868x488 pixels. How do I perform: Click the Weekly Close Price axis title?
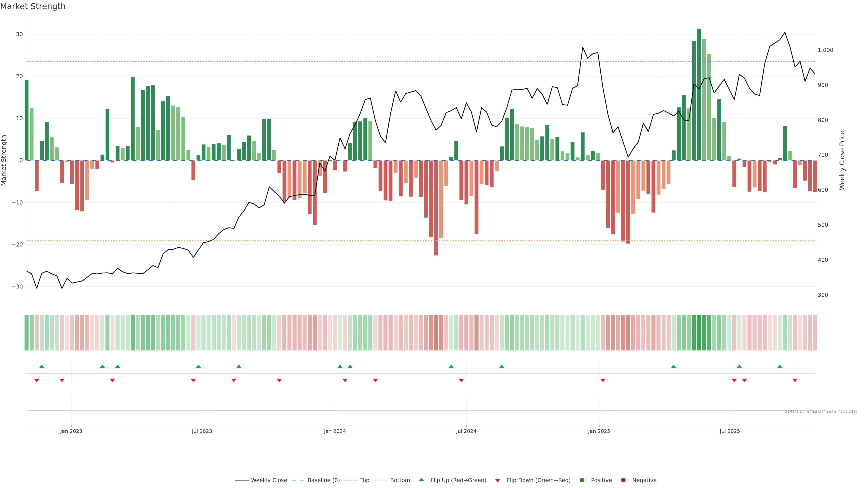[842, 160]
